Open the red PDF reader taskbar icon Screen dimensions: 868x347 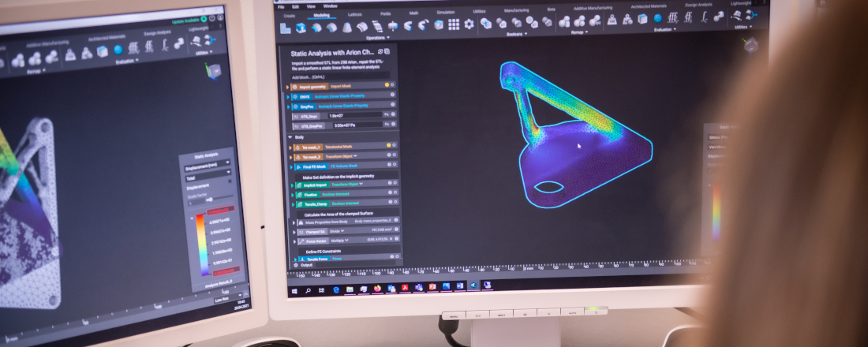[x=405, y=287]
